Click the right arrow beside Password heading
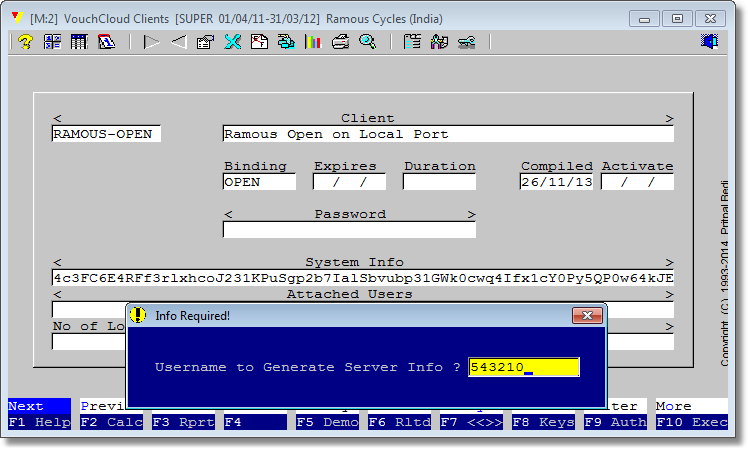This screenshot has height=450, width=748. (471, 214)
